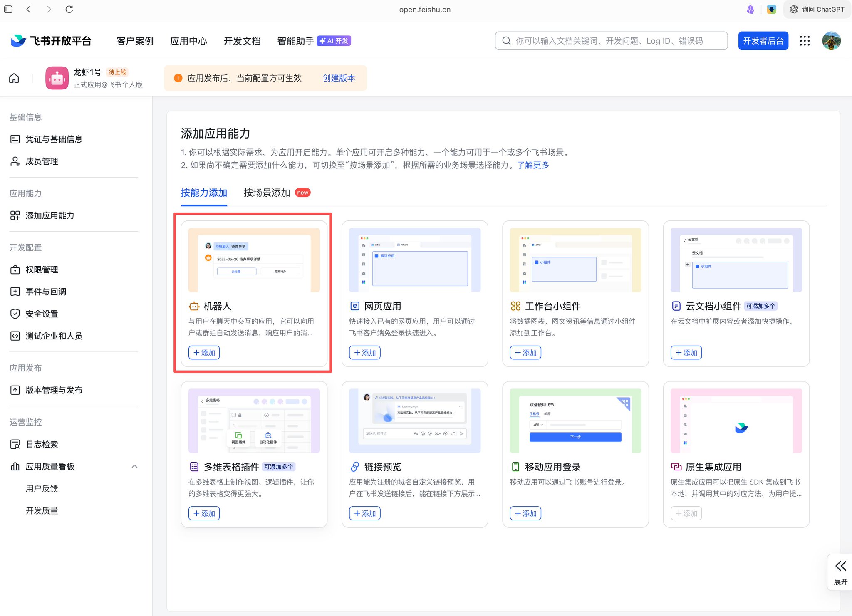The width and height of the screenshot is (852, 616).
Task: Click the 询问 ChatGPT button
Action: [x=817, y=9]
